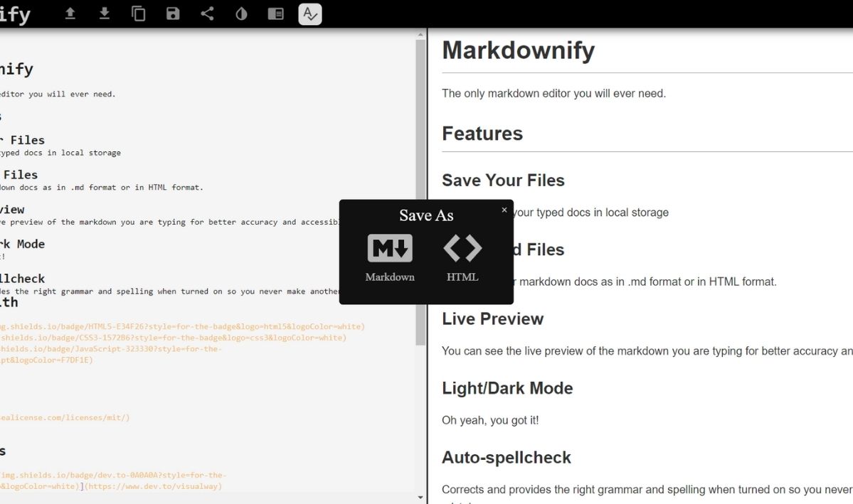Click the 'Features' heading in preview

(x=482, y=134)
